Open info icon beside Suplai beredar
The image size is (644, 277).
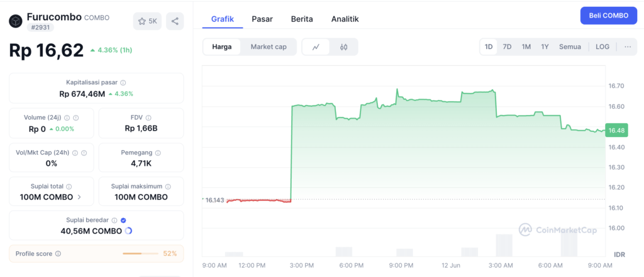[114, 220]
